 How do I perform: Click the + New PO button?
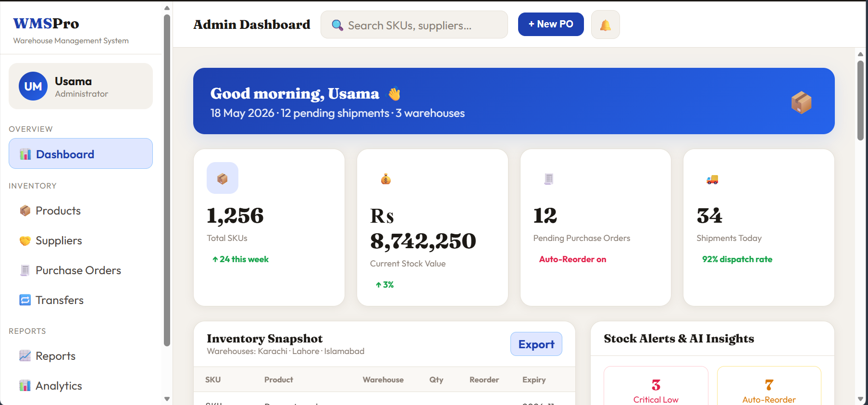click(x=551, y=24)
